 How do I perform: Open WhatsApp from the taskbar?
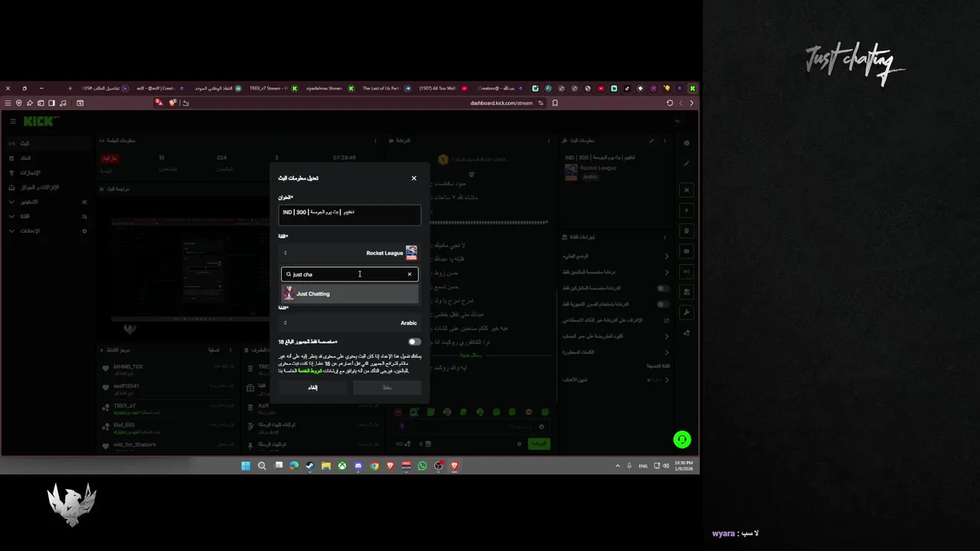pyautogui.click(x=422, y=466)
